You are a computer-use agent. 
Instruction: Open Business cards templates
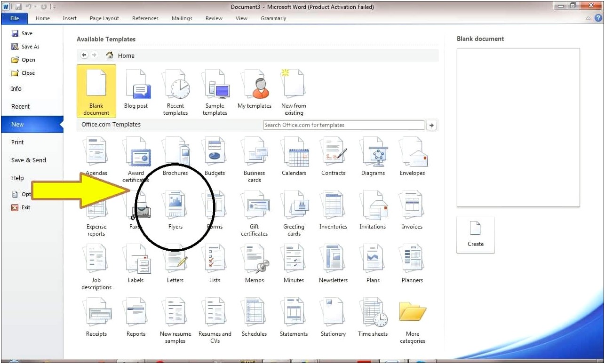click(x=254, y=160)
